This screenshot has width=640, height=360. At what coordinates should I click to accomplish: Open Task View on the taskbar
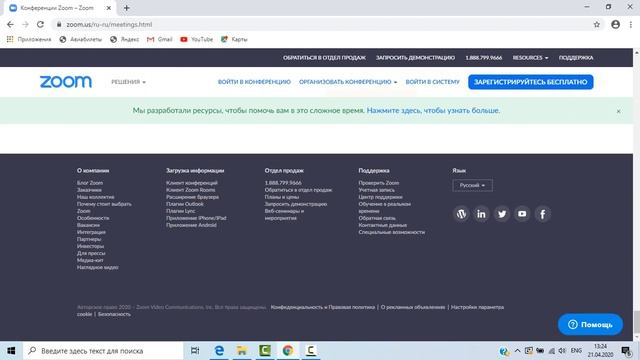click(195, 351)
